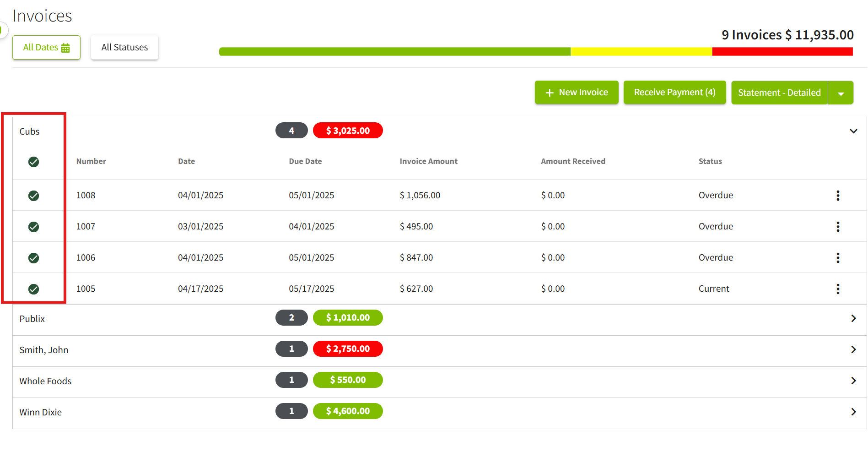Expand the Winn Dixie group chevron
This screenshot has height=458, width=868.
coord(853,412)
